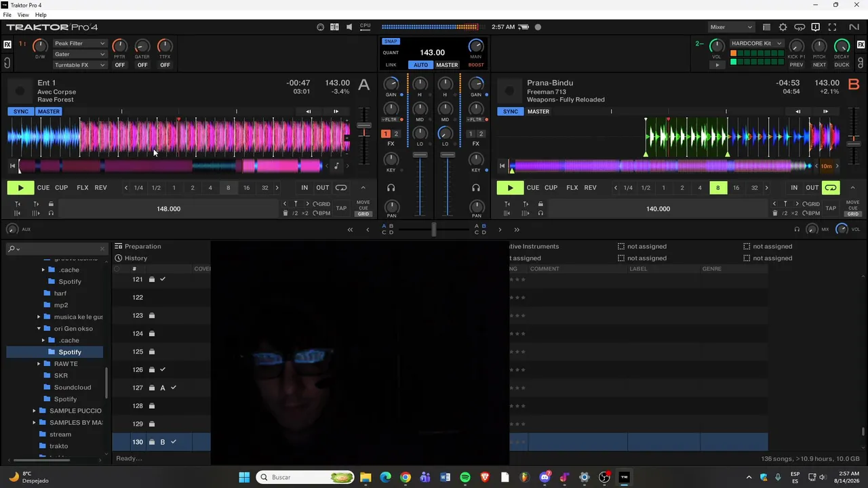Screen dimensions: 868x488
Task: Click the remix deck NEXT button
Action: pos(820,65)
